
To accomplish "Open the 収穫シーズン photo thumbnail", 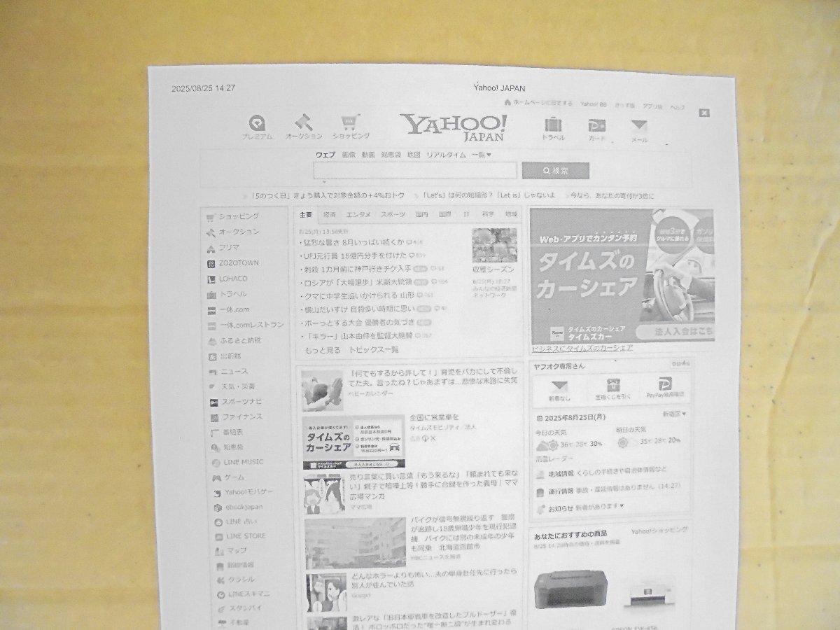I will click(x=494, y=245).
